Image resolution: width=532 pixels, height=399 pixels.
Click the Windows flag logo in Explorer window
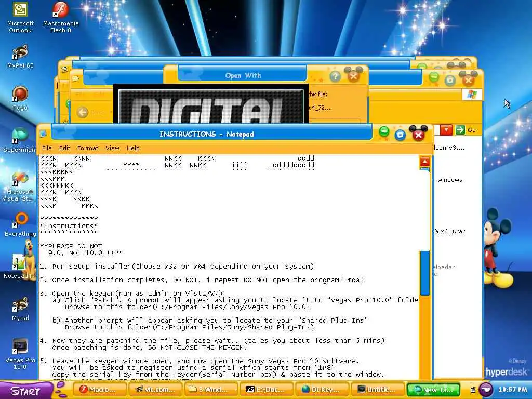point(472,95)
